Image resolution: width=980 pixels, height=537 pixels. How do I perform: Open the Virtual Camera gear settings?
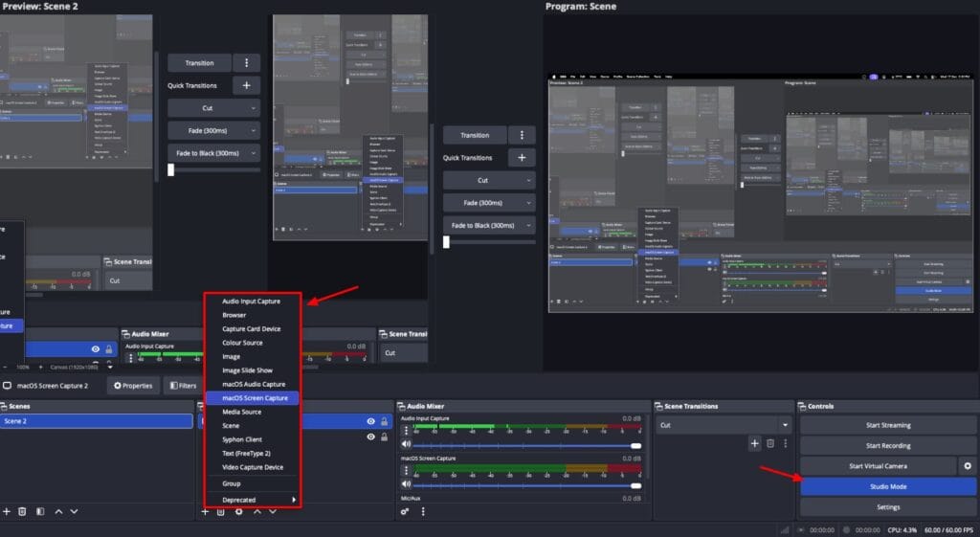click(968, 466)
